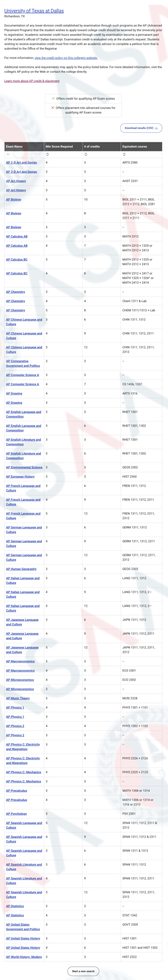Open AP Environmental Science exam link
168x980 pixels.
click(24, 467)
